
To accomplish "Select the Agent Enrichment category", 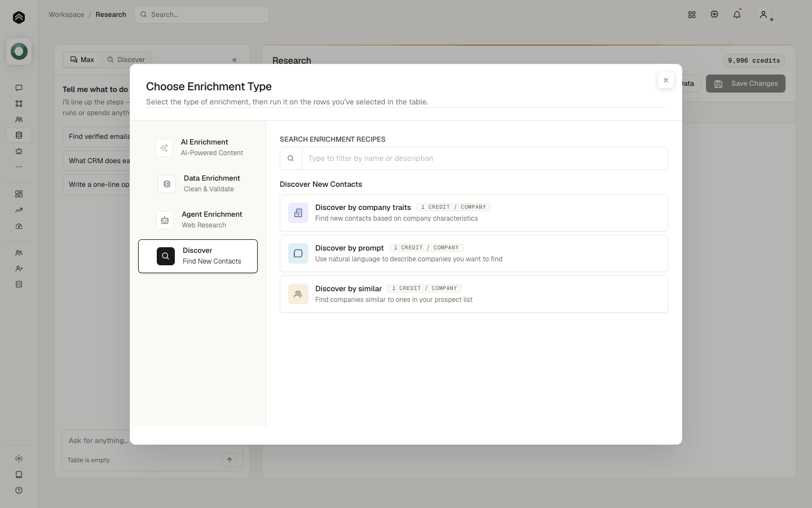I will (198, 220).
